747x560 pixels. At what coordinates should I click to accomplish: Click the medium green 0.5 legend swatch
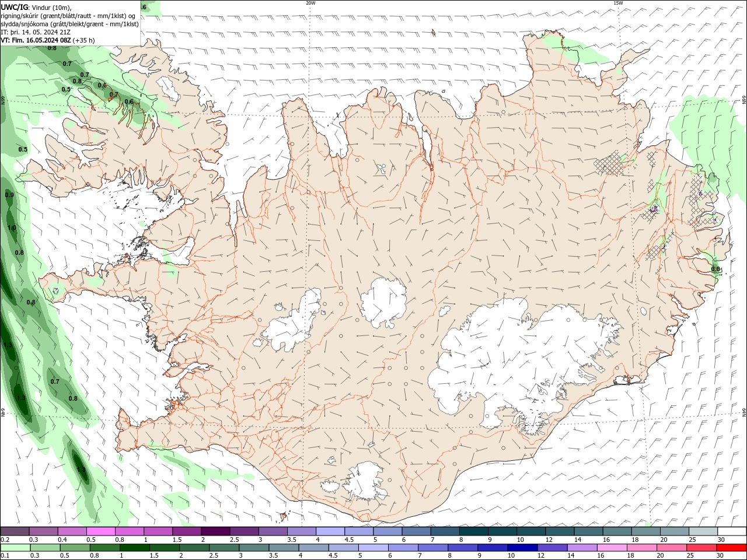pyautogui.click(x=75, y=548)
